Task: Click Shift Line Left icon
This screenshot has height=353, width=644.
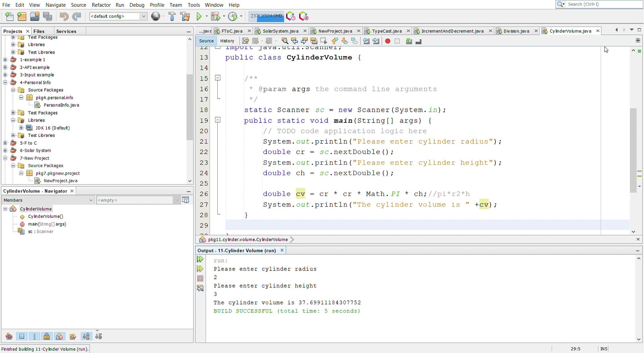Action: (366, 41)
